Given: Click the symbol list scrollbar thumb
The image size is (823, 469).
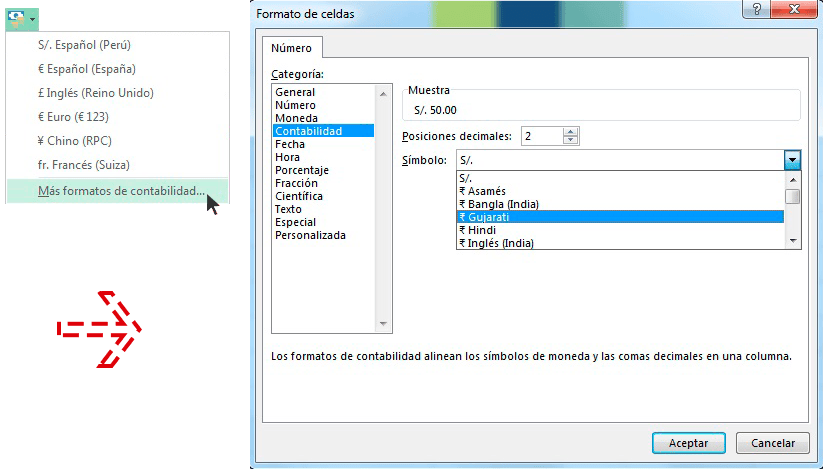Looking at the screenshot, I should (x=793, y=197).
